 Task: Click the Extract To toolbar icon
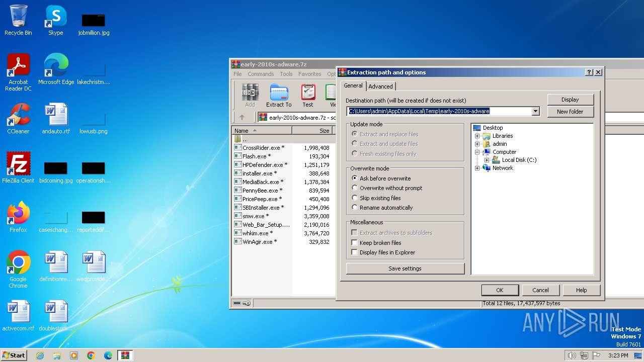pos(279,96)
